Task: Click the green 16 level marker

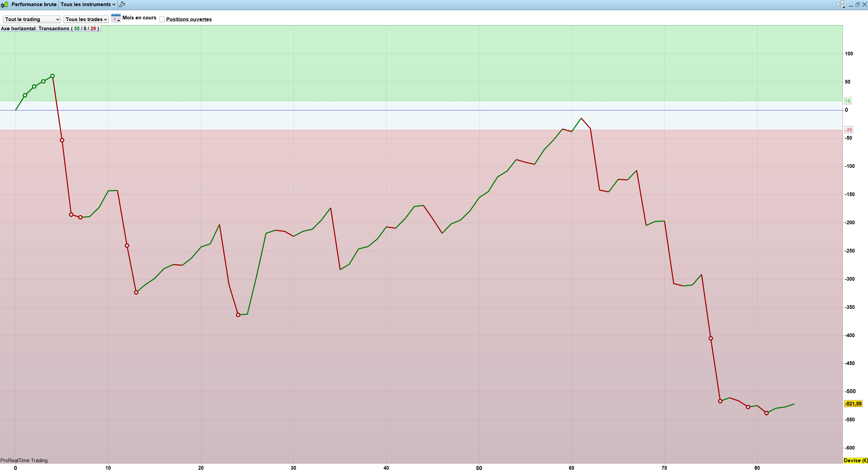Action: pyautogui.click(x=848, y=101)
